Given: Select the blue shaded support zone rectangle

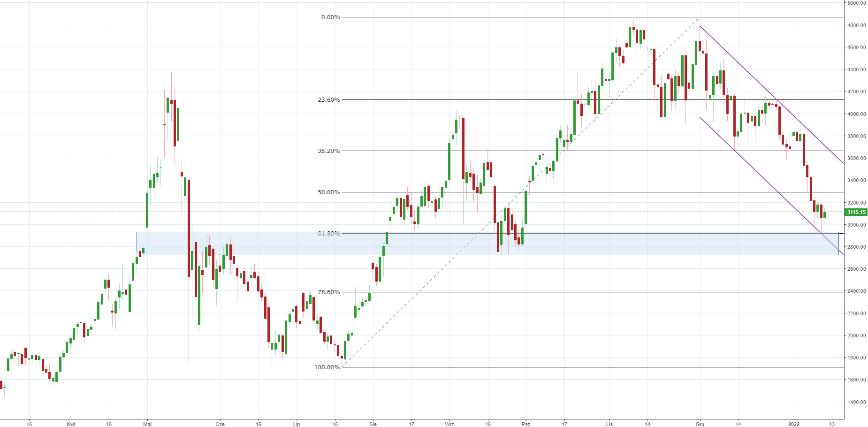Looking at the screenshot, I should [x=487, y=244].
